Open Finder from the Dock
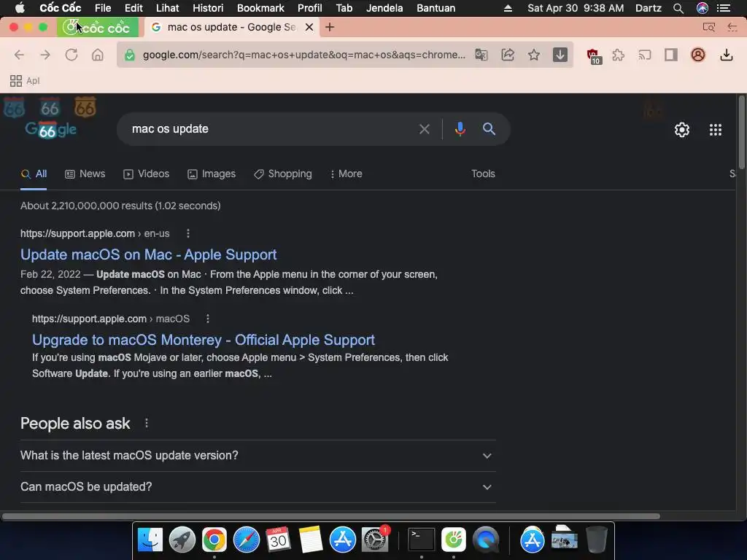 [x=150, y=540]
